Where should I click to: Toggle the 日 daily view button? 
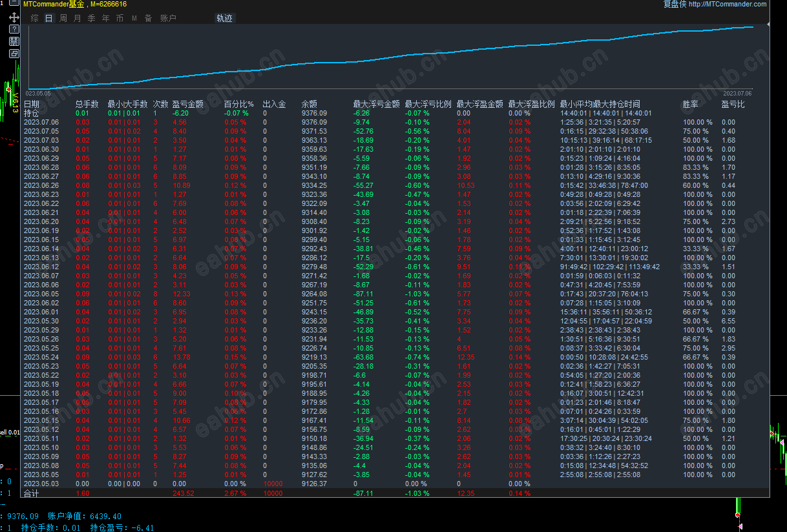click(x=48, y=17)
